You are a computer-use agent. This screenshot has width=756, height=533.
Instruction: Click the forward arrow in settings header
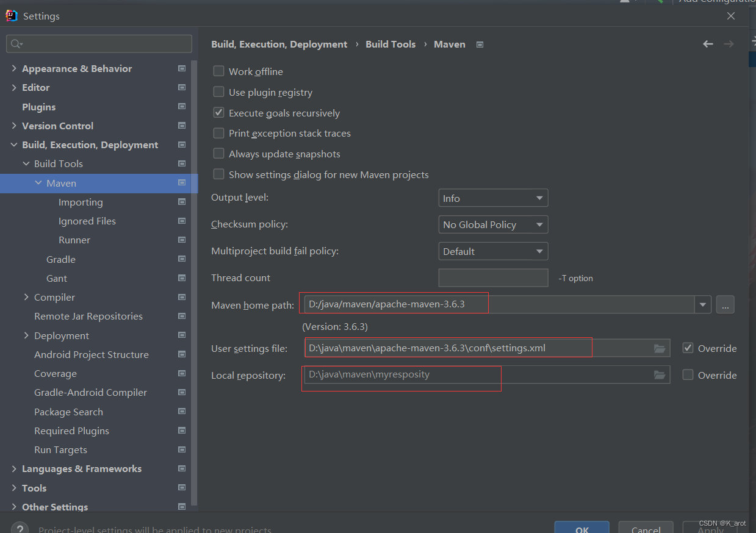click(729, 44)
